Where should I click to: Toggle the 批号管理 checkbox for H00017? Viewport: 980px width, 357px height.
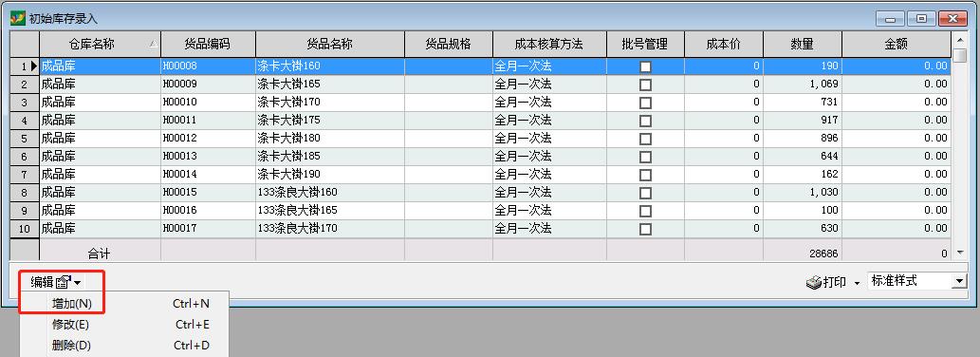(646, 230)
